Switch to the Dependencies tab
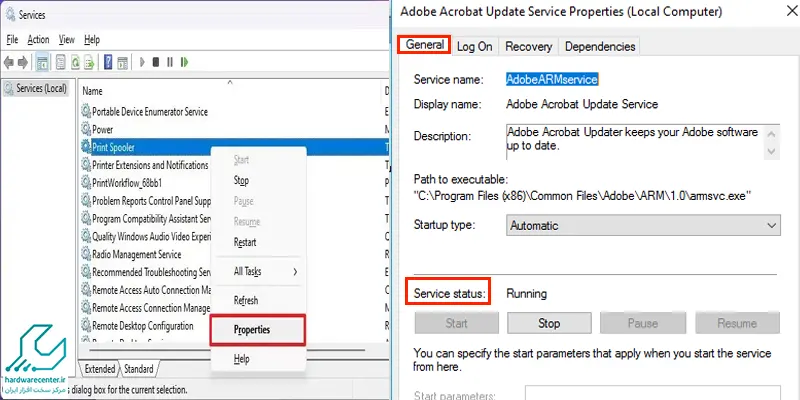Image resolution: width=800 pixels, height=400 pixels. [600, 46]
